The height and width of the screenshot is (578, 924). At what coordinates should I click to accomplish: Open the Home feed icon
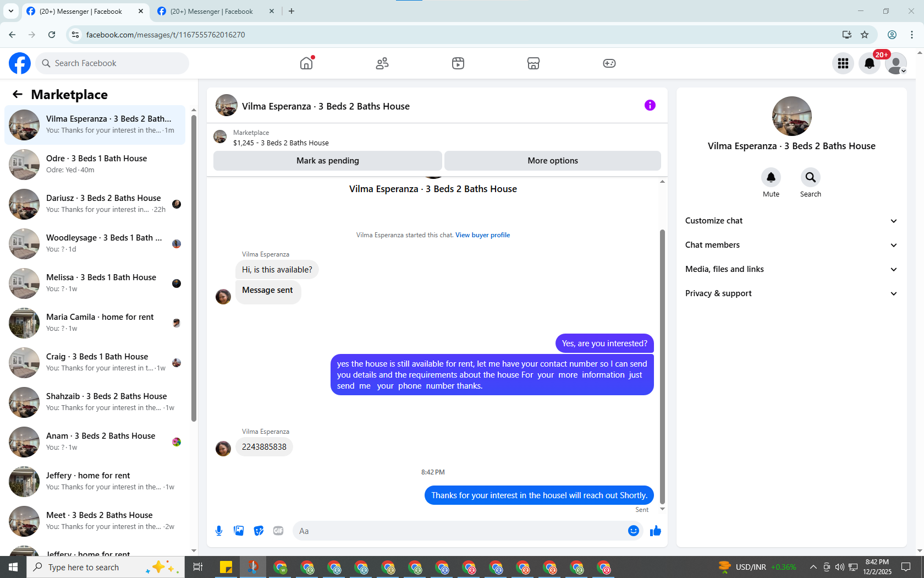click(306, 63)
